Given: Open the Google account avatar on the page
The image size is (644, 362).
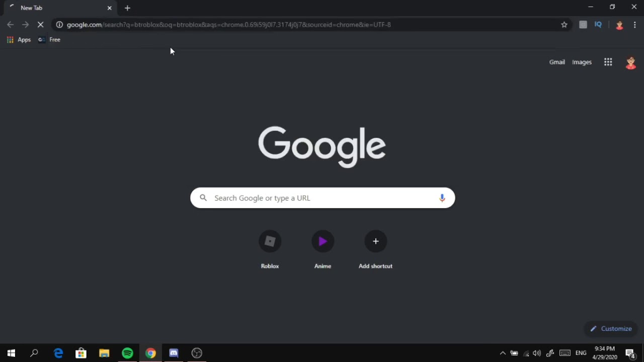Looking at the screenshot, I should (x=631, y=62).
